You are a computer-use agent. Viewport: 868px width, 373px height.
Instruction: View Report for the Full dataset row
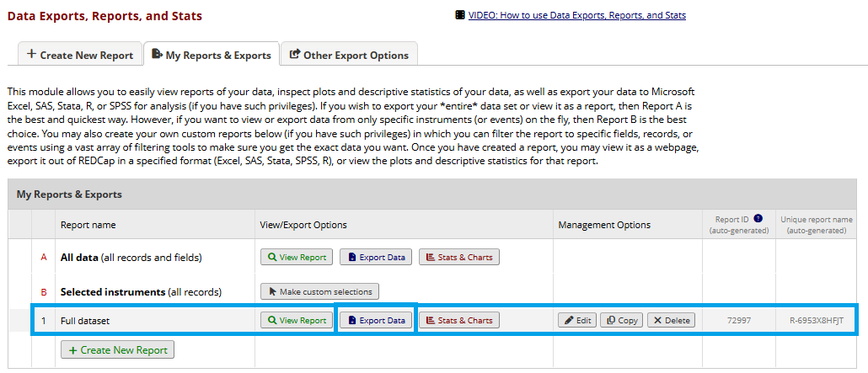(x=297, y=320)
